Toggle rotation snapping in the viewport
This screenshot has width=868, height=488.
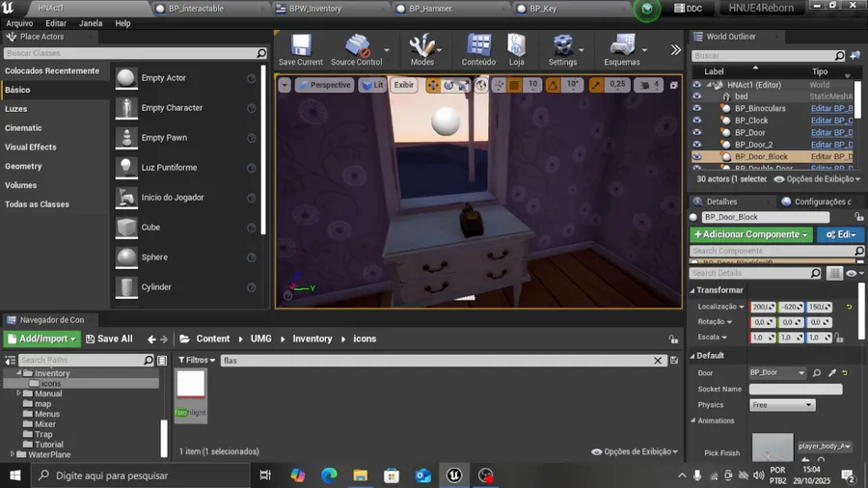pyautogui.click(x=553, y=85)
